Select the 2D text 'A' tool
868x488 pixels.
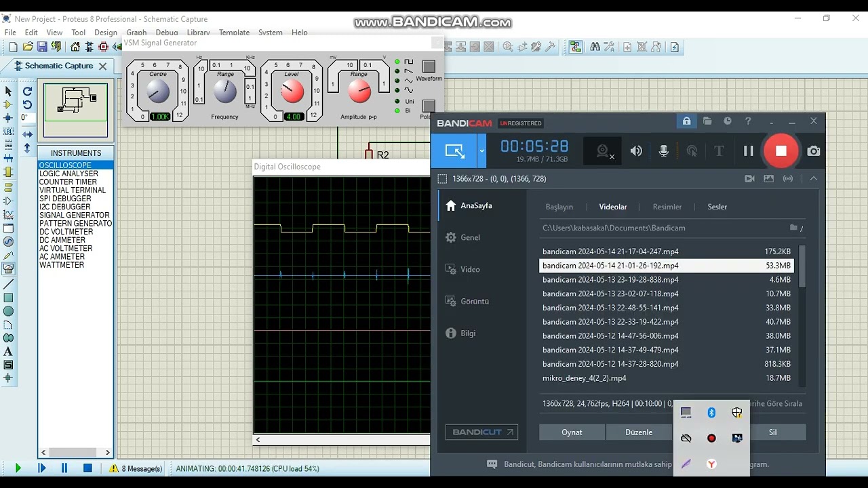[x=8, y=352]
